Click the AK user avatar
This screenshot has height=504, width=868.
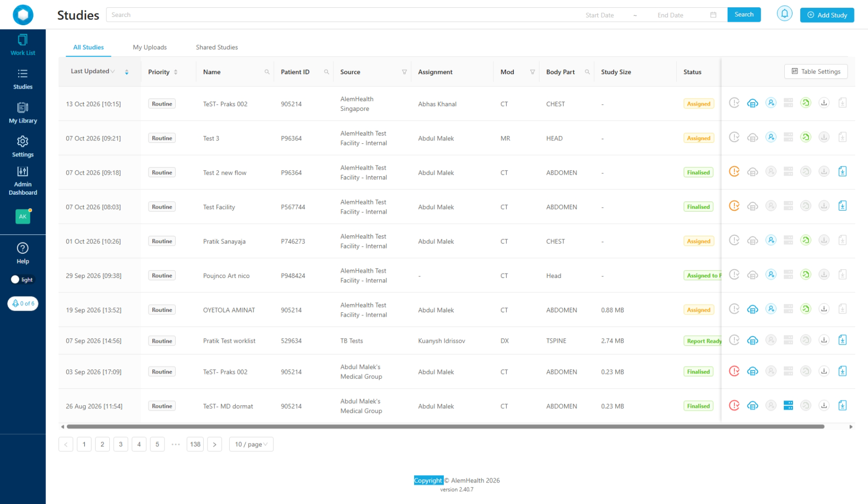tap(23, 216)
